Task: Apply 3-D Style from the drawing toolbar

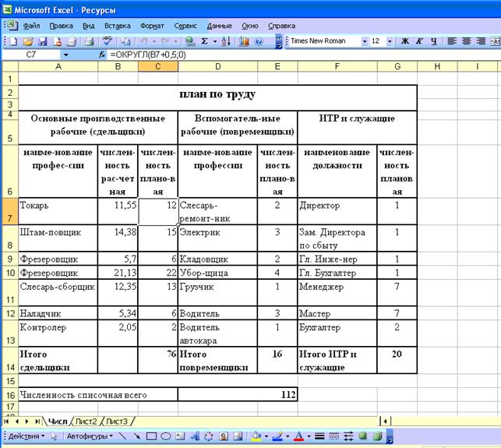Action: pos(377,436)
